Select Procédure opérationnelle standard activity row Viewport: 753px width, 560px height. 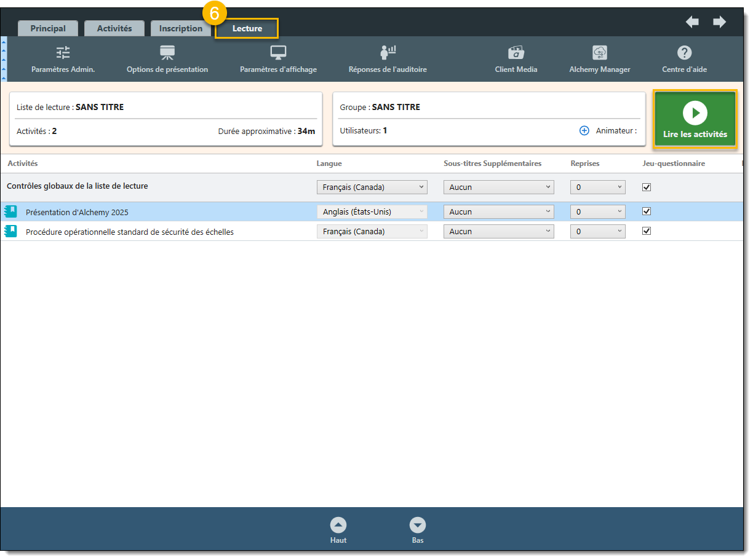click(129, 232)
